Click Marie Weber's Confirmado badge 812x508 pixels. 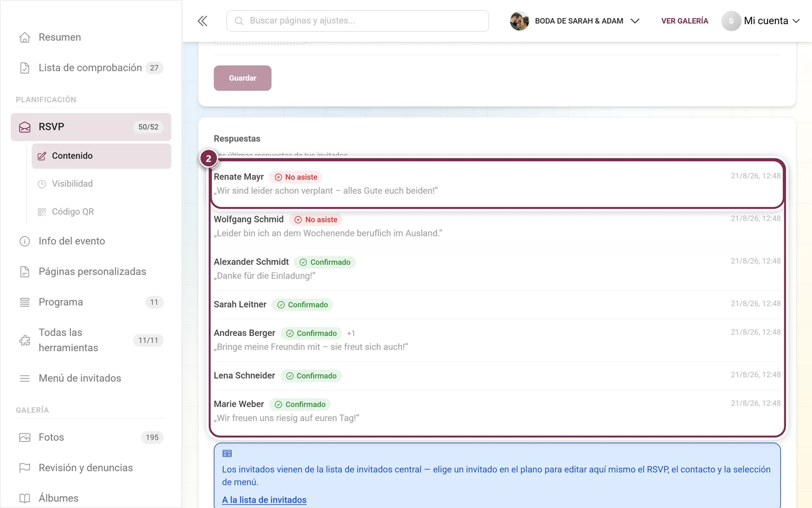(x=300, y=405)
